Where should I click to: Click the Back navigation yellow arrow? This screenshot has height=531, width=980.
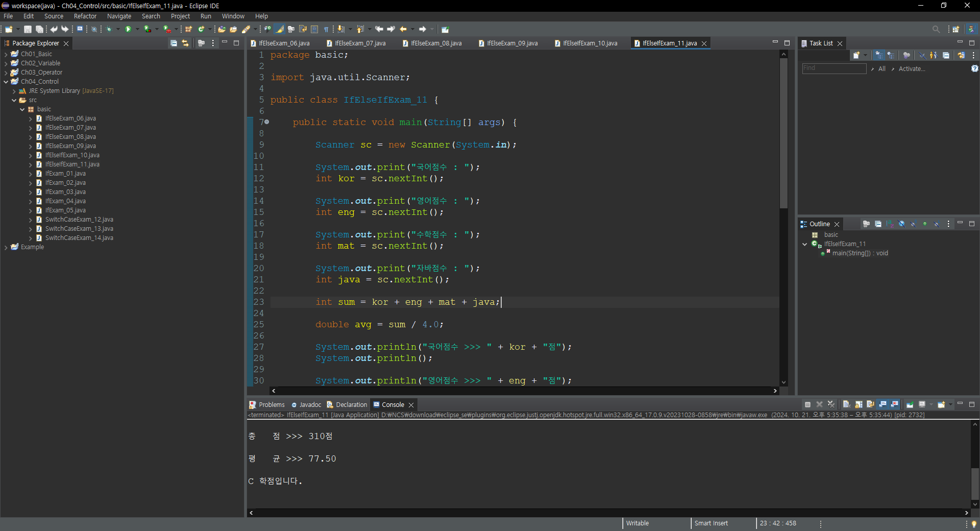point(403,29)
